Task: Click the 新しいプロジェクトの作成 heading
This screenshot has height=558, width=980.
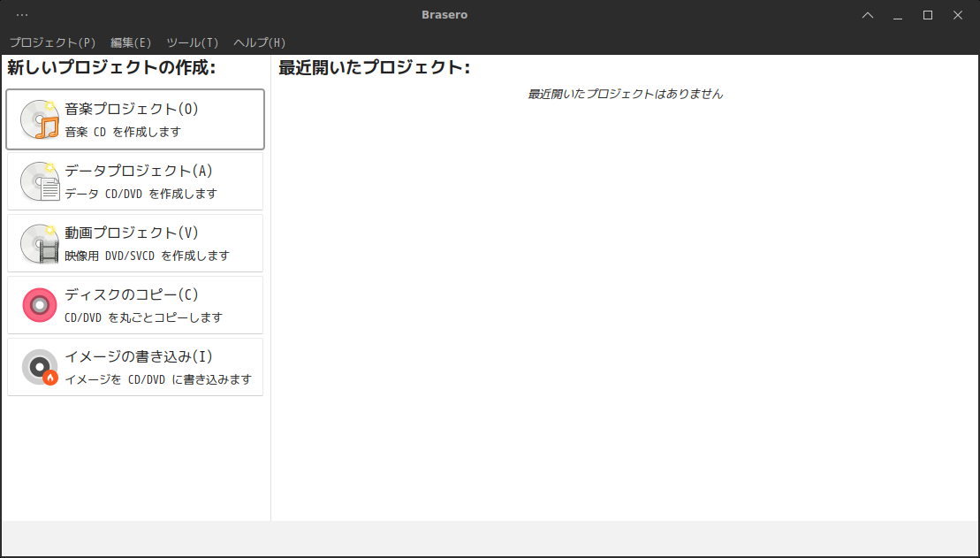Action: tap(111, 67)
